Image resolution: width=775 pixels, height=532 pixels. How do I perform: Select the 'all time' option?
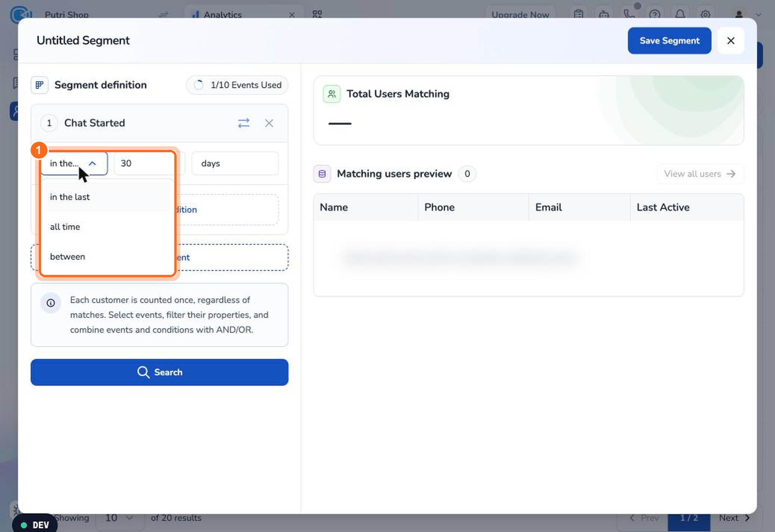[107, 227]
